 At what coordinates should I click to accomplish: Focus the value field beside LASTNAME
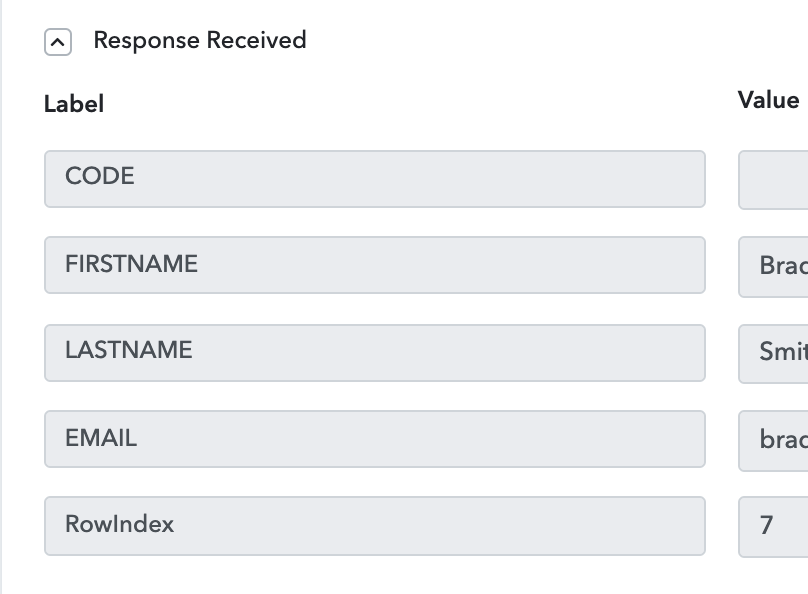coord(773,353)
